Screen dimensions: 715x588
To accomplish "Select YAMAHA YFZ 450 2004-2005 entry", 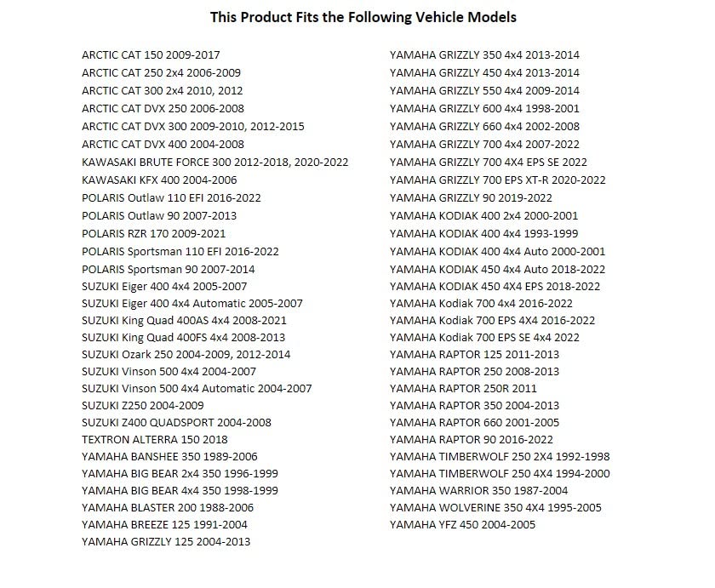I will click(x=462, y=525).
